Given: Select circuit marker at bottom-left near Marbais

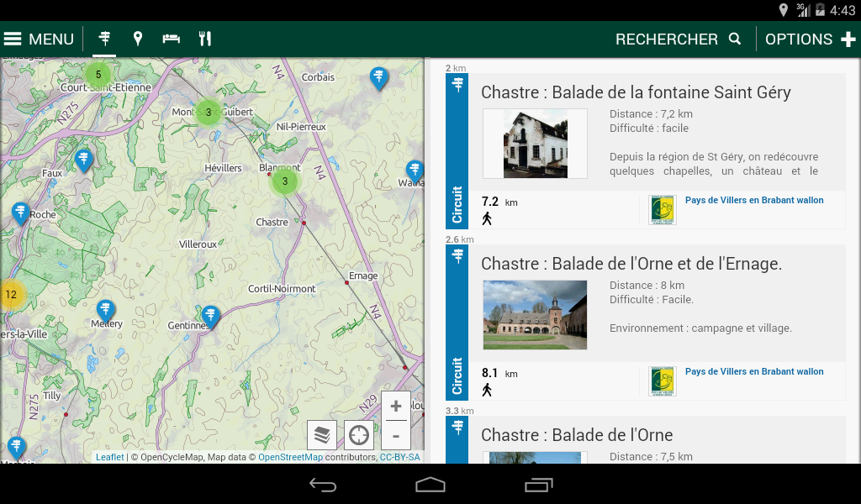Looking at the screenshot, I should (x=17, y=448).
